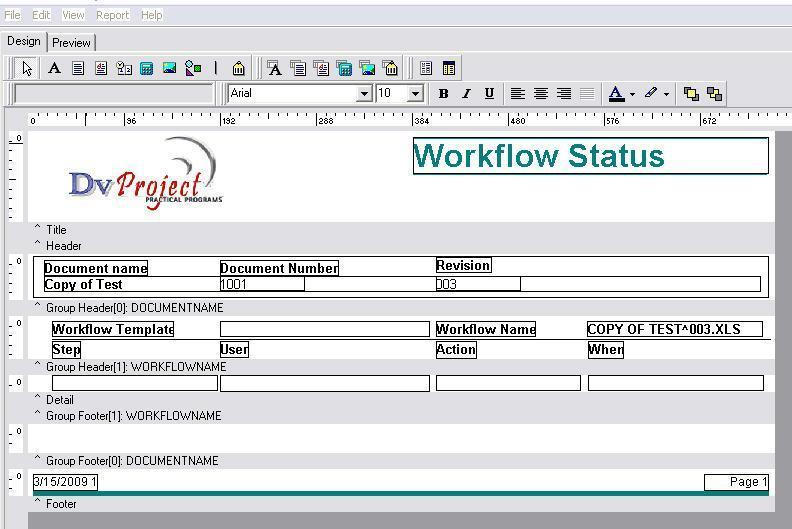Screen dimensions: 792x529
Task: Click the Send to Back icon
Action: click(x=714, y=93)
